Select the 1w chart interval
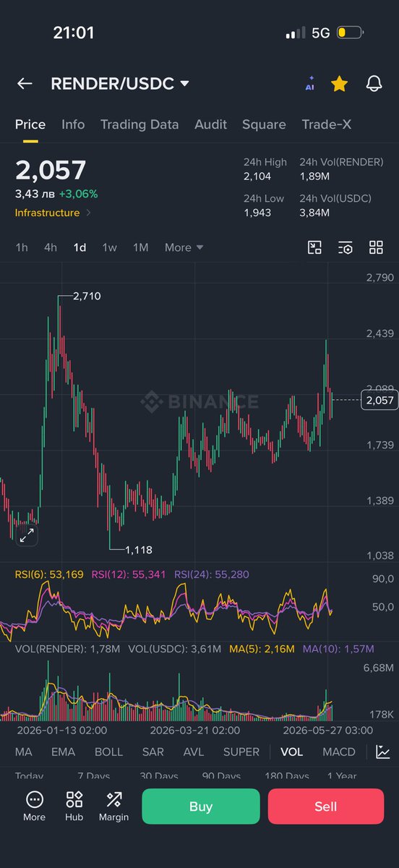 point(109,247)
